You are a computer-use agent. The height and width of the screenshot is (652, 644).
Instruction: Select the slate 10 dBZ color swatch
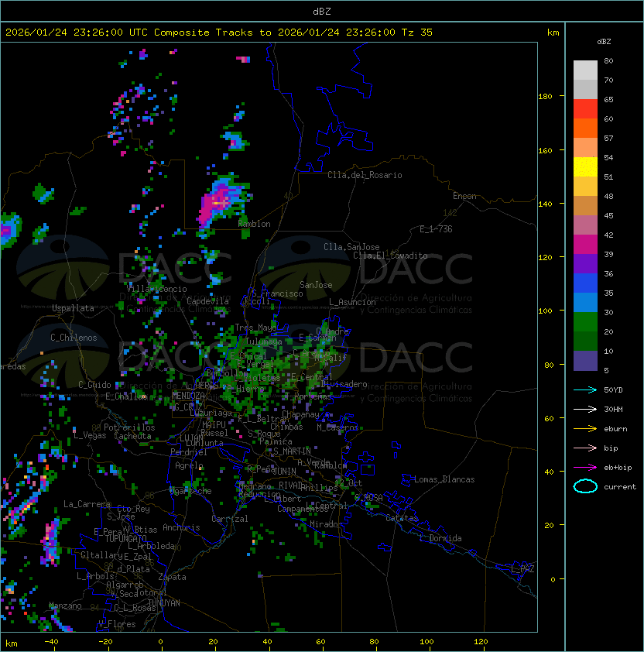(x=585, y=361)
